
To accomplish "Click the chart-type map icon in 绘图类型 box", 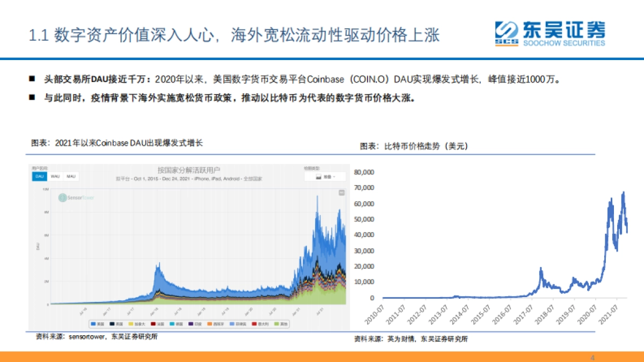I will pyautogui.click(x=320, y=176).
